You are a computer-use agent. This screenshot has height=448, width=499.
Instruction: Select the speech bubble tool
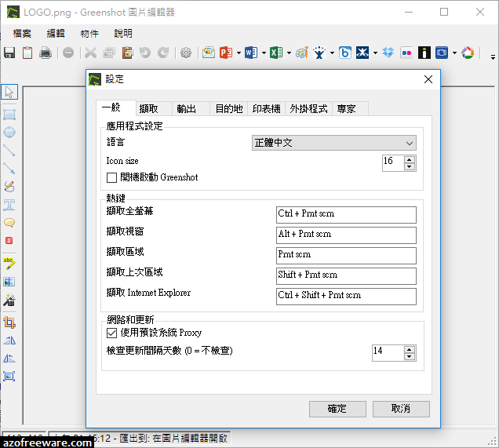[9, 223]
